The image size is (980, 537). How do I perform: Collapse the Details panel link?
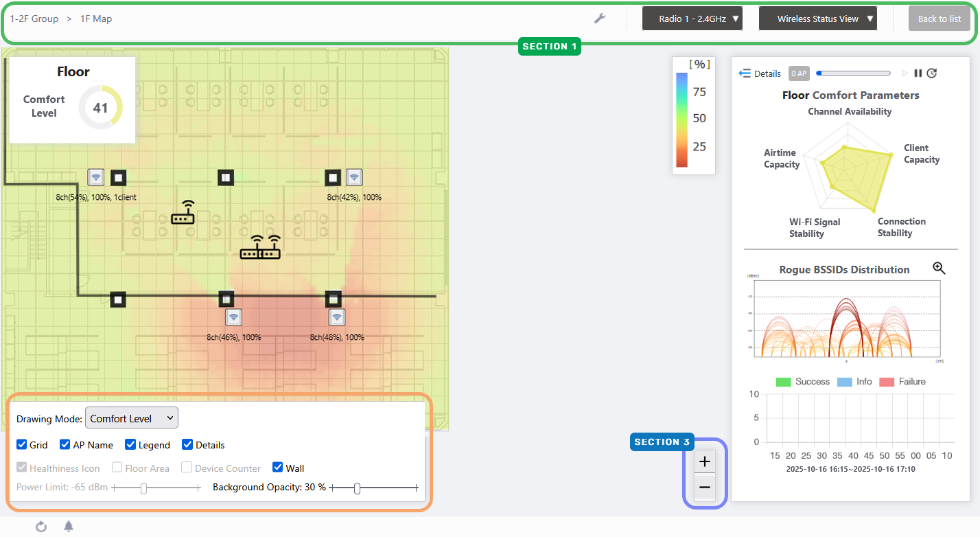760,73
